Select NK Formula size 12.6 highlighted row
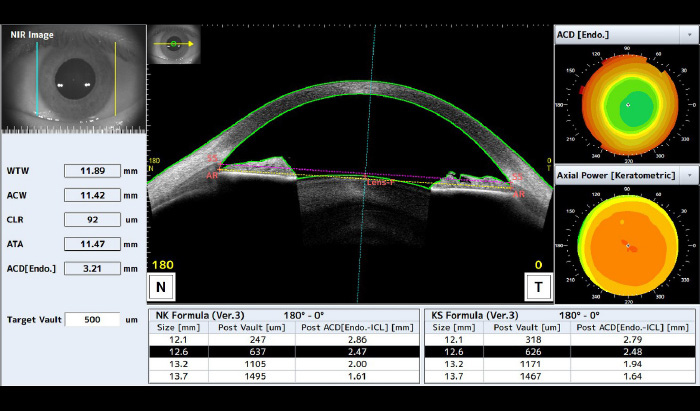Screen dimensions: 700x411 [x=284, y=352]
